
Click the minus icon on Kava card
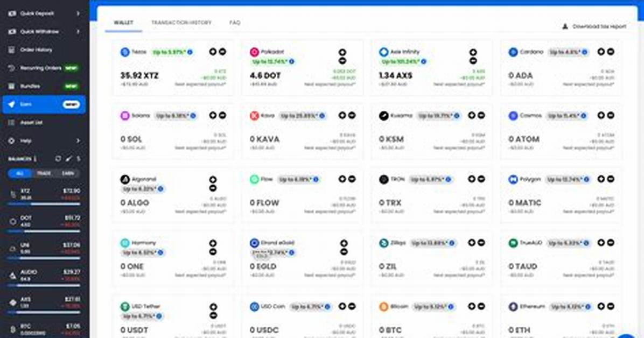click(x=352, y=115)
